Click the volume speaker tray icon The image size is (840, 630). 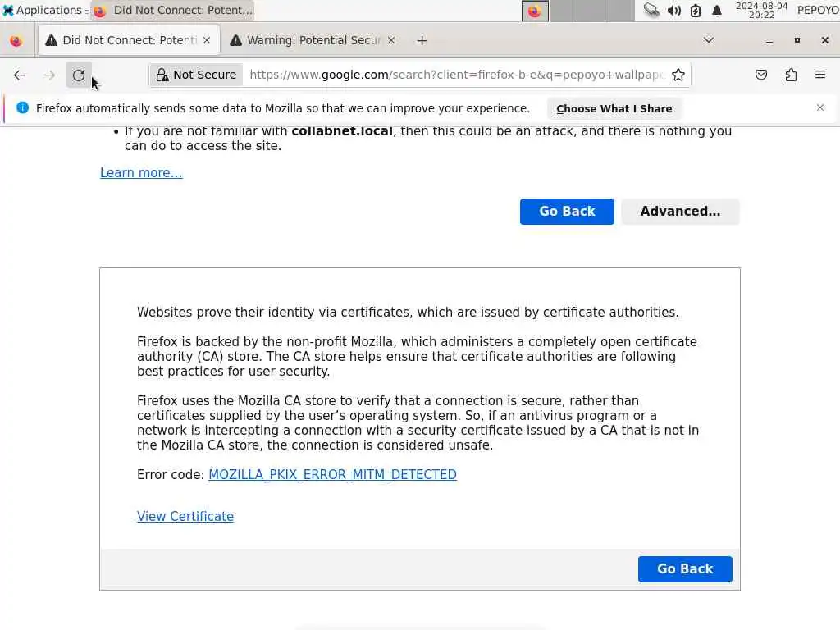tap(674, 11)
